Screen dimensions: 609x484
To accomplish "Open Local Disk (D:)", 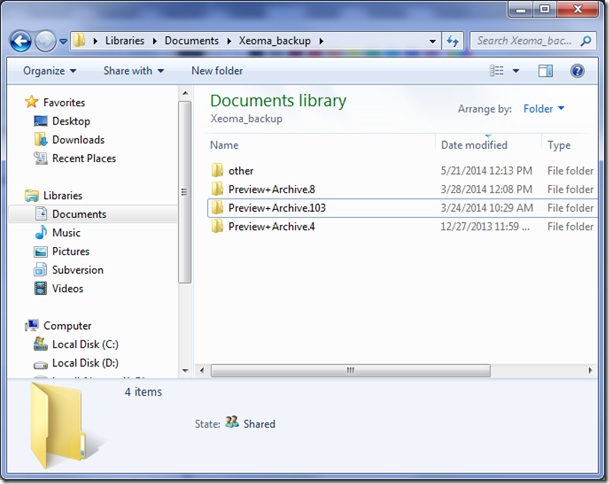I will click(85, 363).
